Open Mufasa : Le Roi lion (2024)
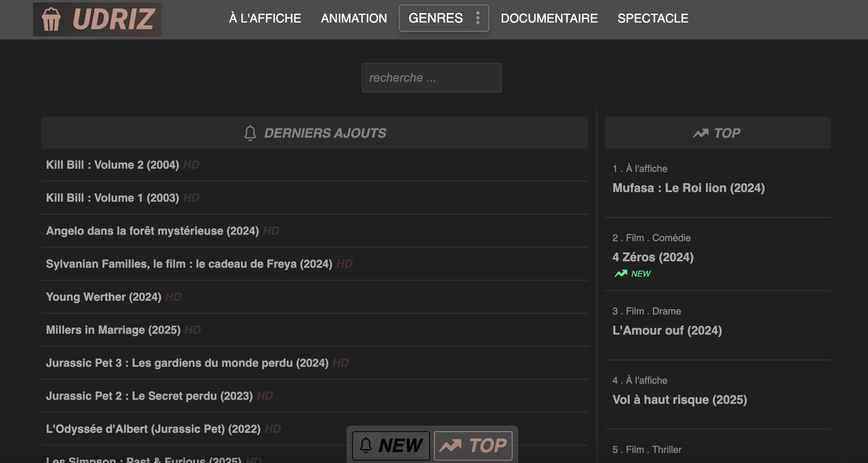 pyautogui.click(x=689, y=188)
